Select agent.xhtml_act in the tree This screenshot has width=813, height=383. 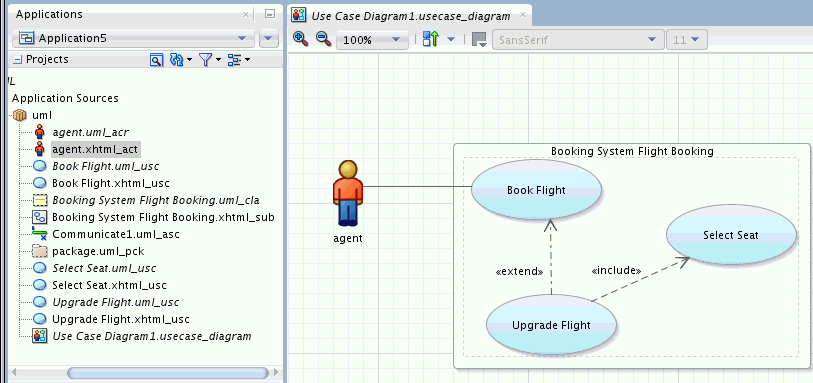coord(95,149)
